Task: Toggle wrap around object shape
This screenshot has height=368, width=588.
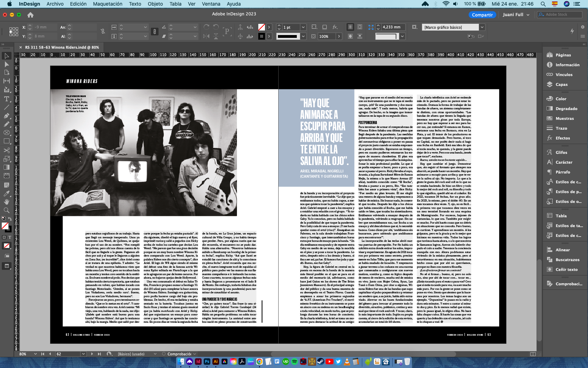Action: pyautogui.click(x=350, y=36)
